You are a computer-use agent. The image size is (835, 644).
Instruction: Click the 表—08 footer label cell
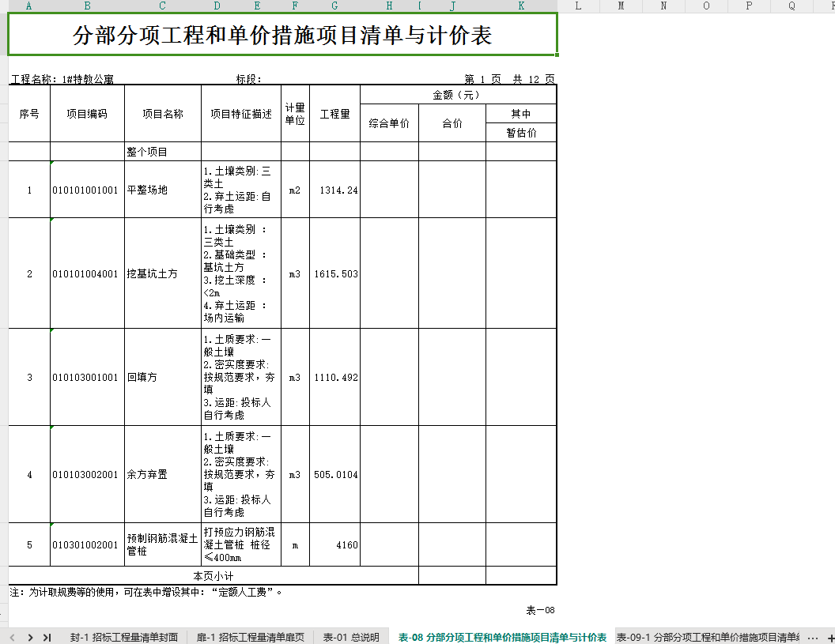541,610
